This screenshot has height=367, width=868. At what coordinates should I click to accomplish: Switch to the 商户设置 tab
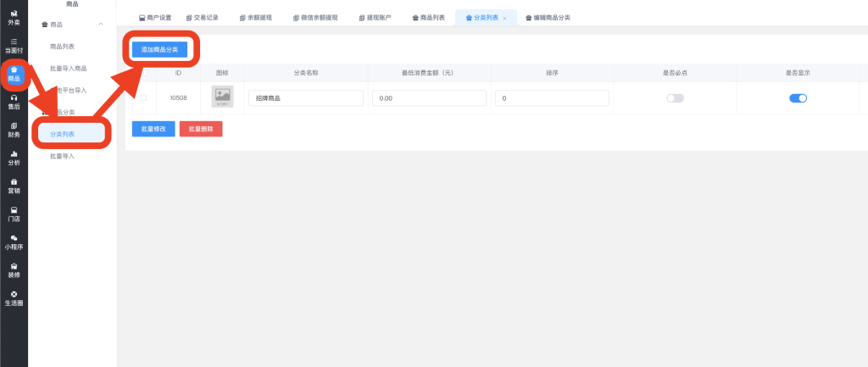coord(154,17)
